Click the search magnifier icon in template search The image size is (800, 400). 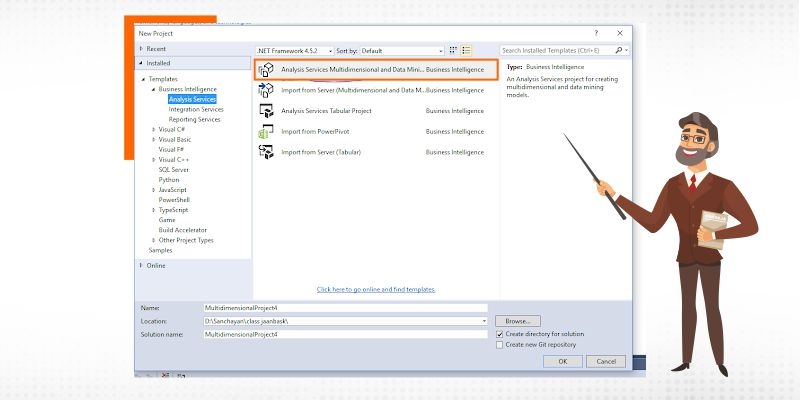point(620,49)
